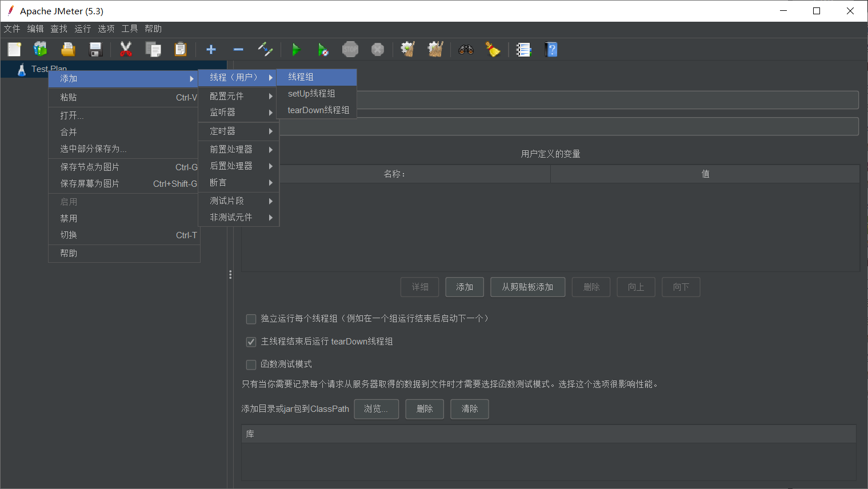Click the 浏览 button to add jars
868x489 pixels.
376,409
